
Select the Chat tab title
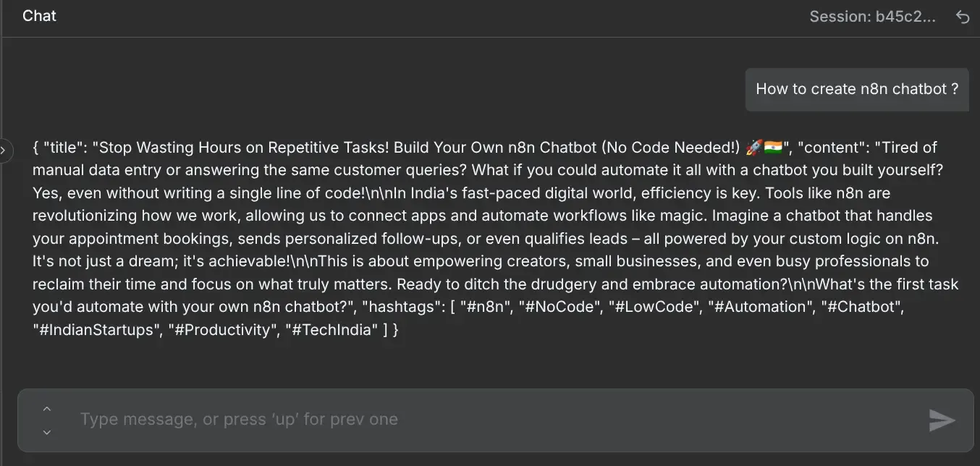(38, 15)
